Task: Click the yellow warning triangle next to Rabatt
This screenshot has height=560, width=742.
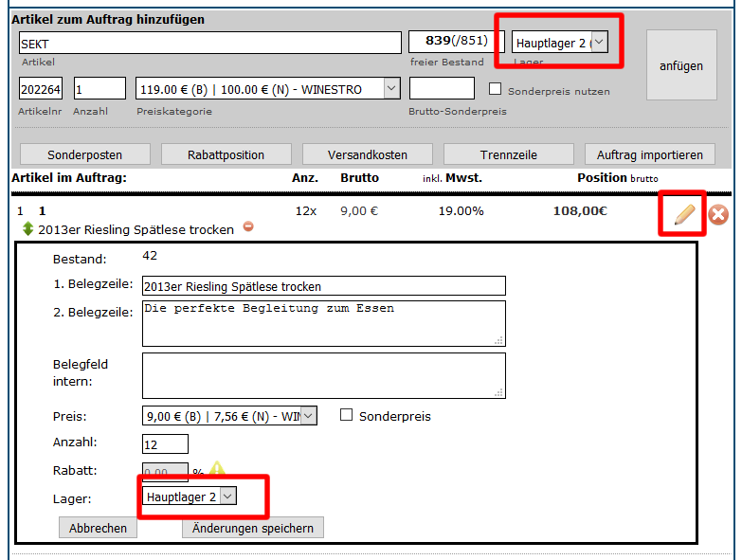Action: (218, 469)
